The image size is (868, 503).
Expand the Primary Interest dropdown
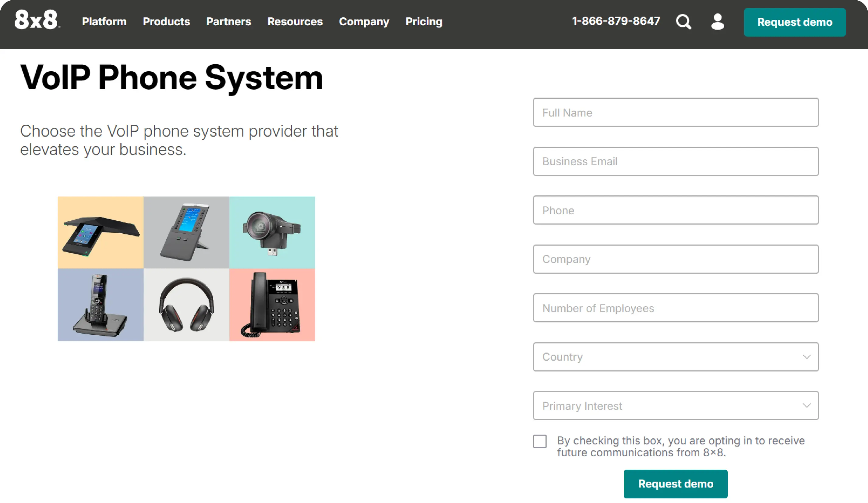[x=676, y=405]
